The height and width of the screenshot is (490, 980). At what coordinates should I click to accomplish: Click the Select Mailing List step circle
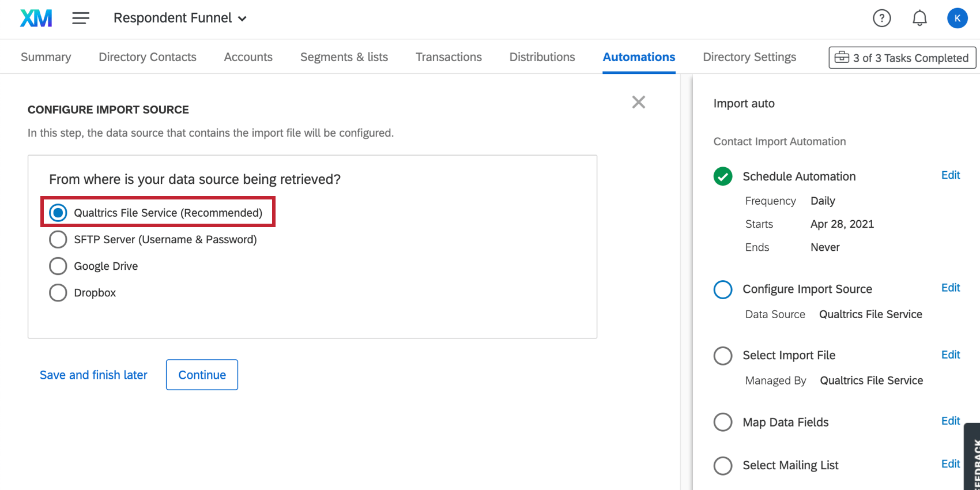[723, 465]
